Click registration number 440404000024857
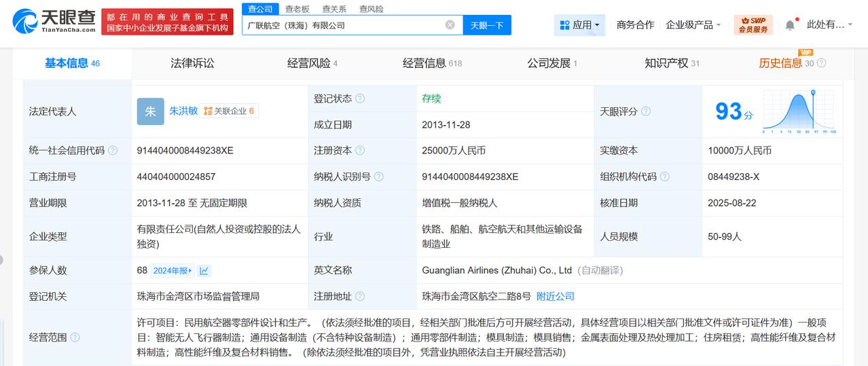Image resolution: width=868 pixels, height=366 pixels. pyautogui.click(x=176, y=177)
